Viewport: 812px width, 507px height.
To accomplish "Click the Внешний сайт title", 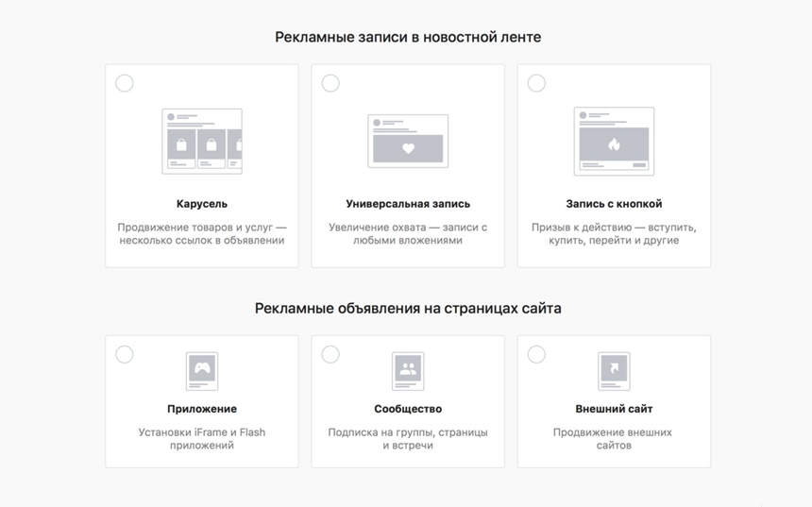I will (614, 409).
